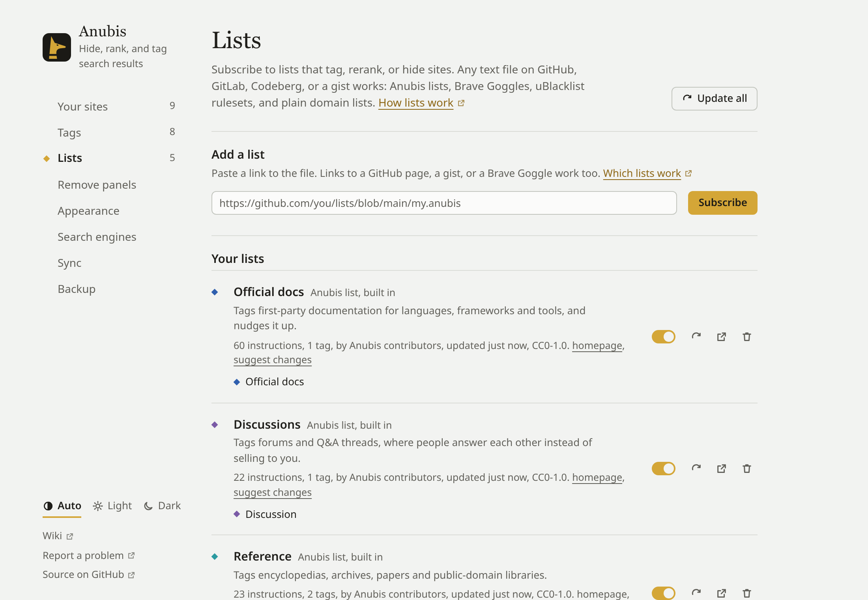Open the Tags section
The width and height of the screenshot is (868, 600).
(109, 132)
